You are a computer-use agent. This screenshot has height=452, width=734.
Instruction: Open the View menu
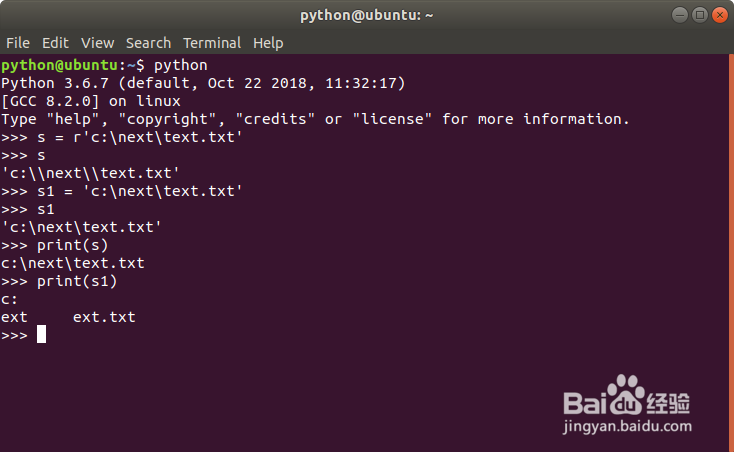pyautogui.click(x=97, y=43)
